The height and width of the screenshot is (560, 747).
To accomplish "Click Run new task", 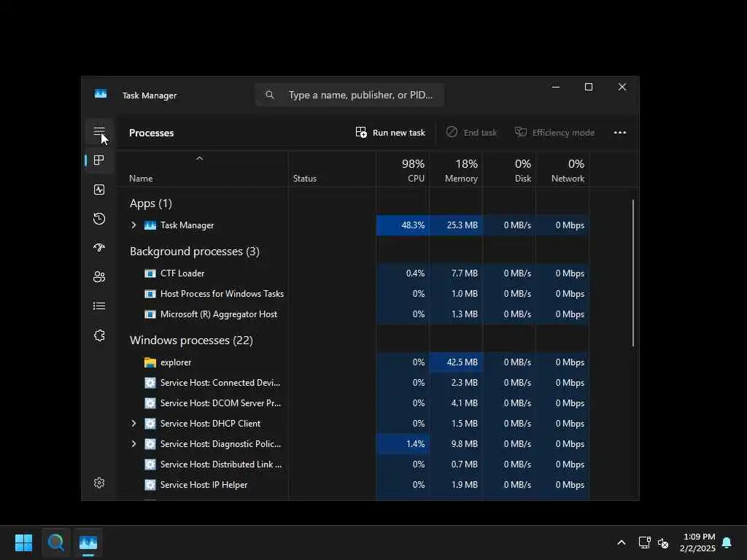I will point(391,133).
